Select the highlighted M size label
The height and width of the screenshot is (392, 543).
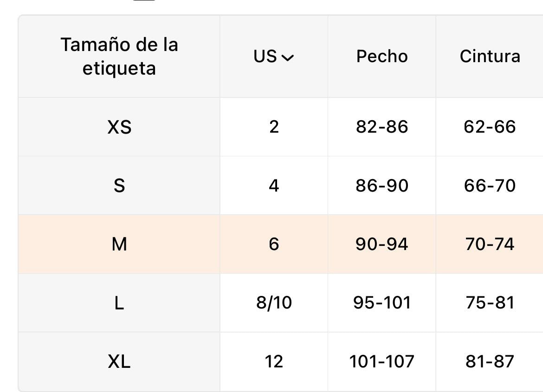[x=119, y=244]
